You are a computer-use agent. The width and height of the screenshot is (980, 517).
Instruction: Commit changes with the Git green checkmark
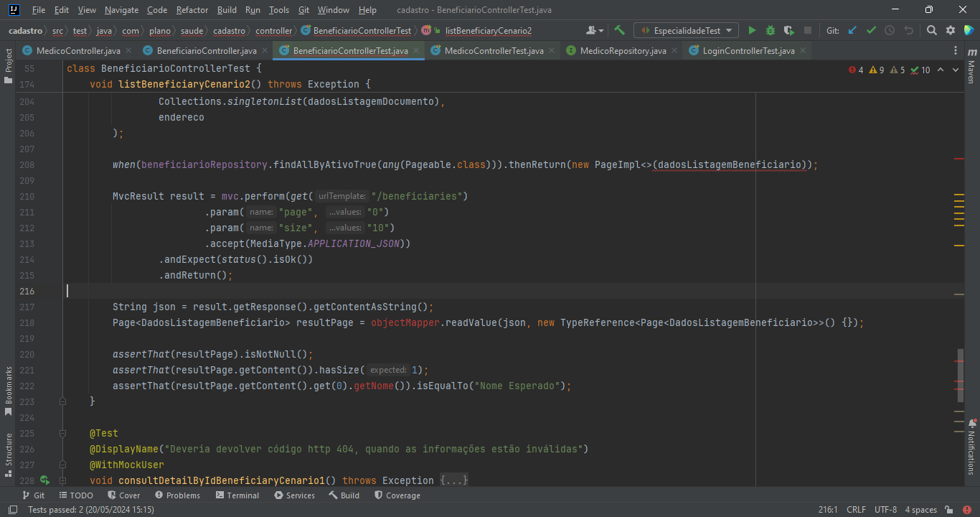871,31
